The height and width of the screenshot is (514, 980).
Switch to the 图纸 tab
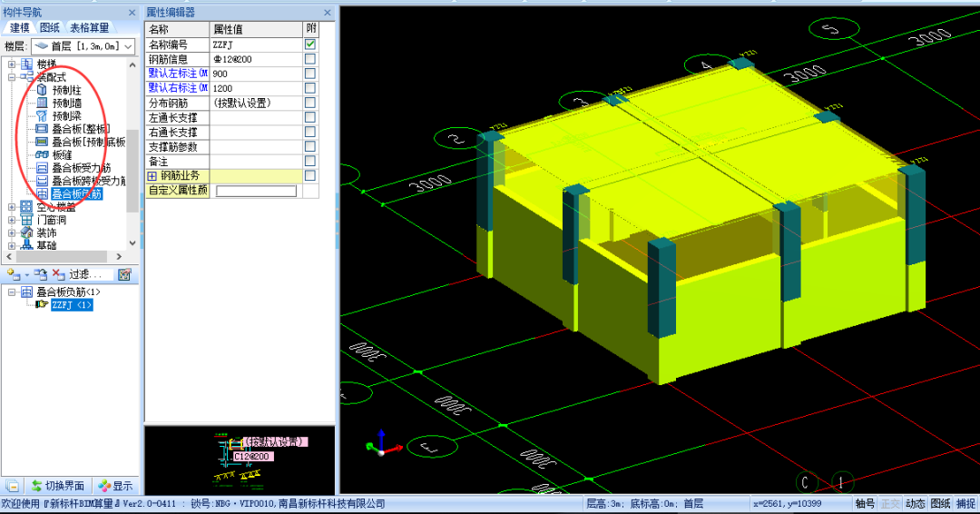tap(49, 27)
